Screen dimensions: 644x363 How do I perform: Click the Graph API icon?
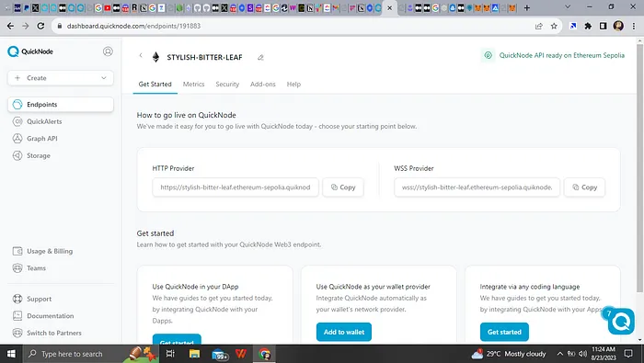pos(17,139)
